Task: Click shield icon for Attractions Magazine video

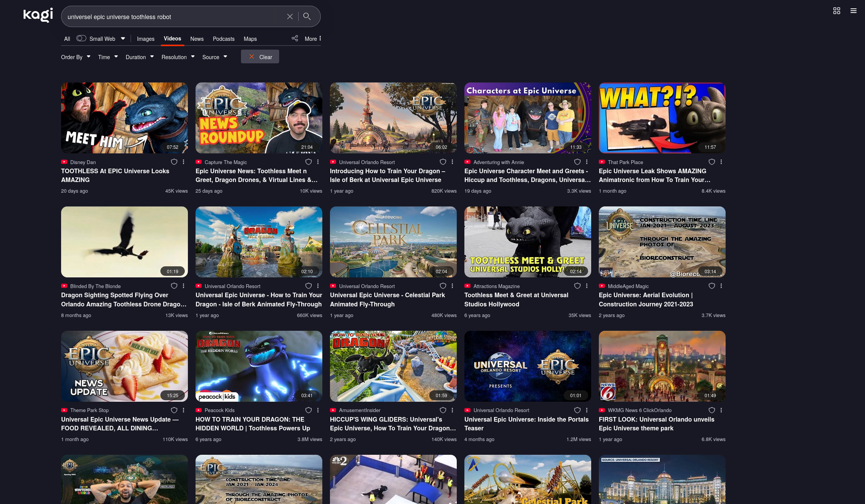Action: (x=577, y=286)
